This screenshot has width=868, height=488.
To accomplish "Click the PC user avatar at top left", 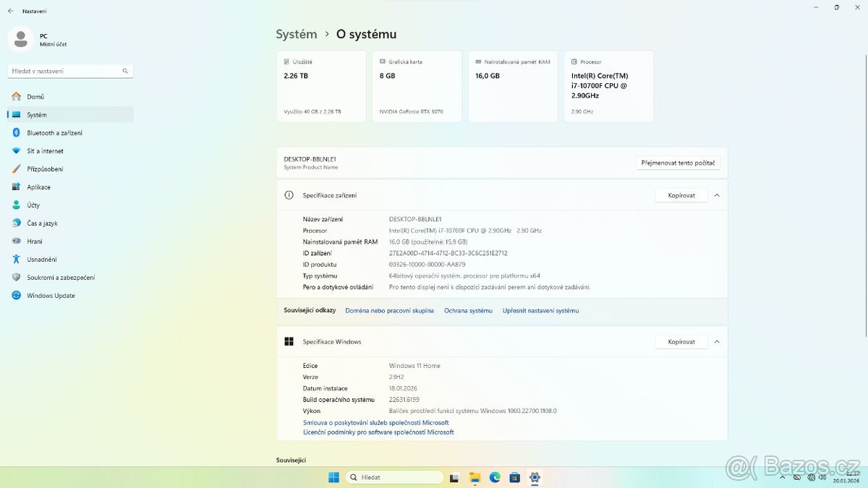I will coord(20,39).
